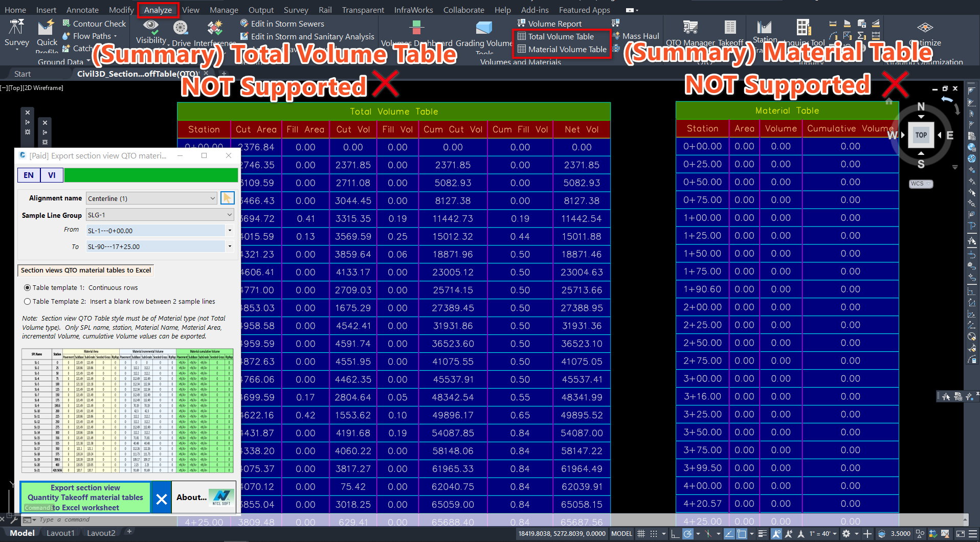
Task: Switch dialog language to EN
Action: pos(29,175)
